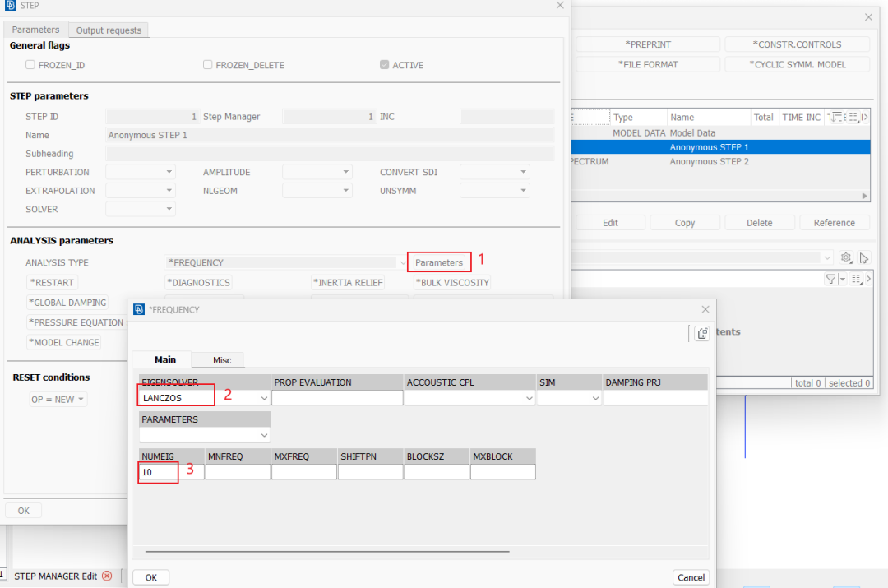Click the *CYCLIC SYMM. MODEL button
The width and height of the screenshot is (888, 588).
tap(797, 64)
